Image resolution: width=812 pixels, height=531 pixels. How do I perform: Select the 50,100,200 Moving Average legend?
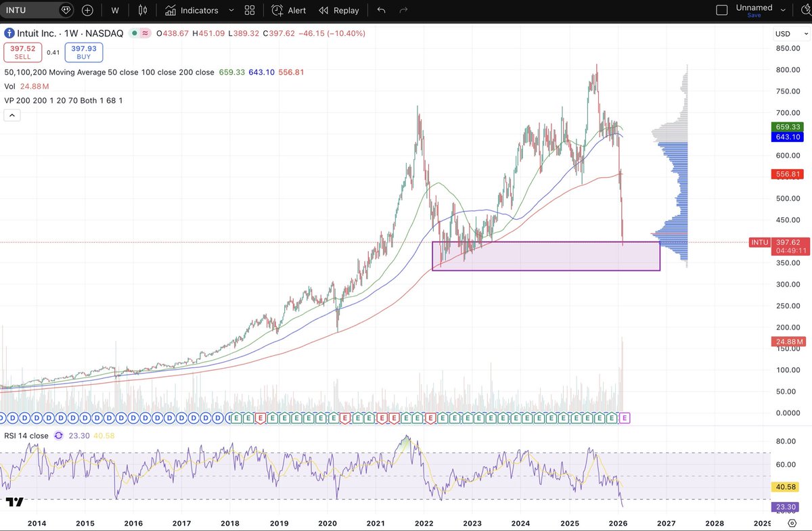(109, 72)
